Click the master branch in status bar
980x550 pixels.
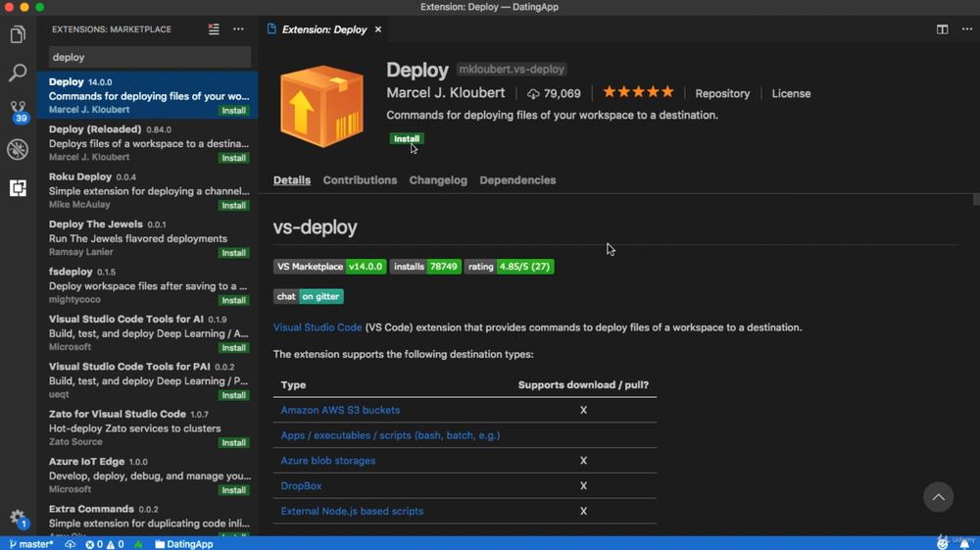[x=31, y=544]
